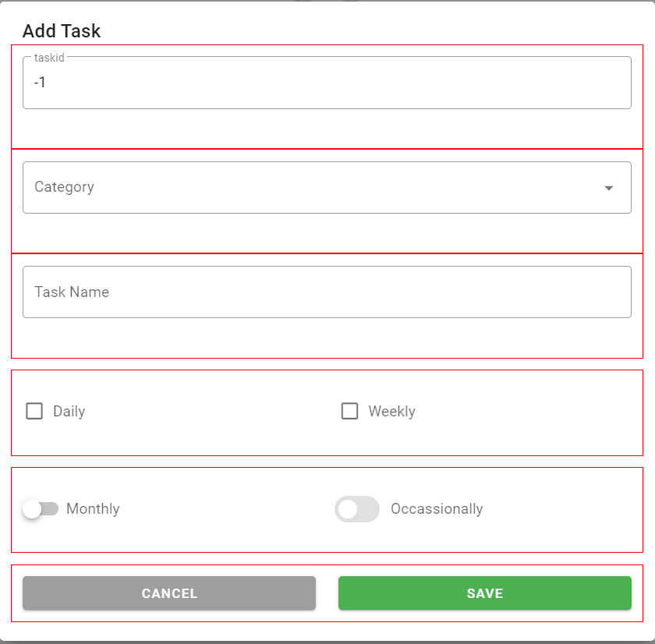Toggle the Monthly switch on
Screen dimensions: 655x644
pos(41,509)
